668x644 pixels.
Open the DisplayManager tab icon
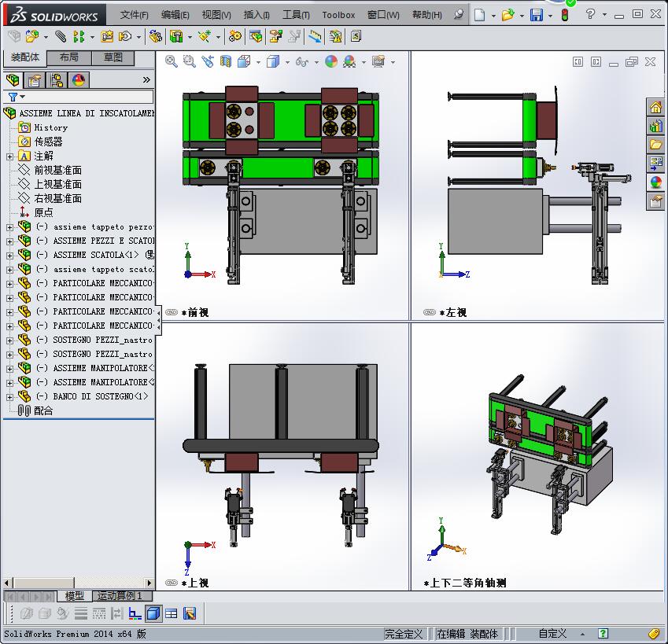pyautogui.click(x=79, y=80)
